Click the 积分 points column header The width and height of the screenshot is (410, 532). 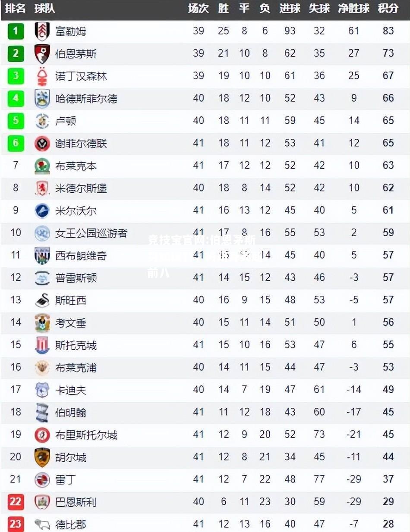tap(388, 8)
